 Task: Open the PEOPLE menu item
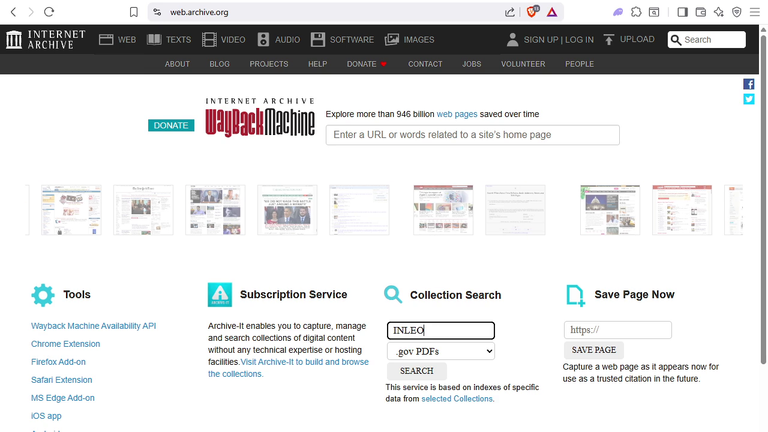[579, 64]
